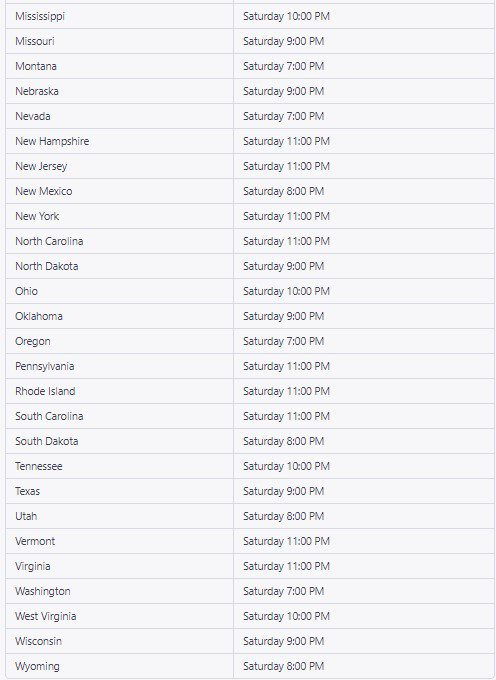Select South Dakota's Saturday 8:00 PM time
Image resolution: width=496 pixels, height=680 pixels.
pos(284,441)
